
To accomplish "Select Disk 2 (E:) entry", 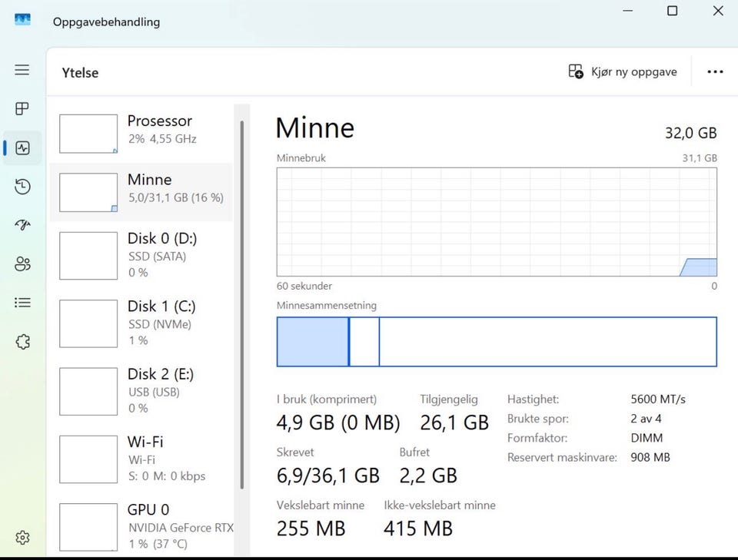I will coord(141,391).
